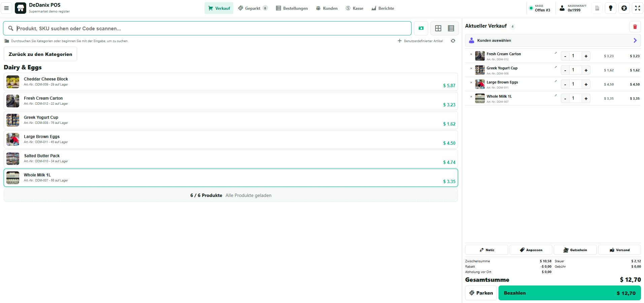Apply a Gutschein

pos(575,250)
